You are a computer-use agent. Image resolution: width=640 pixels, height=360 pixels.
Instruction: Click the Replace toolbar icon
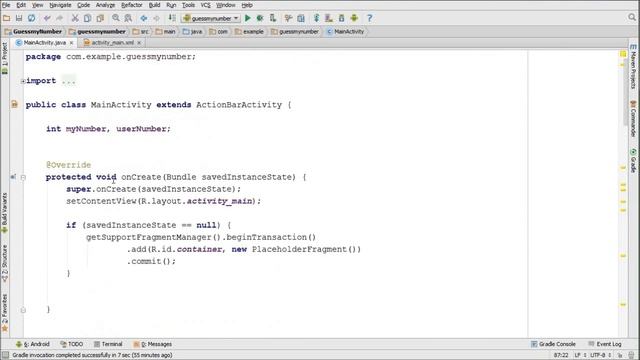128,18
